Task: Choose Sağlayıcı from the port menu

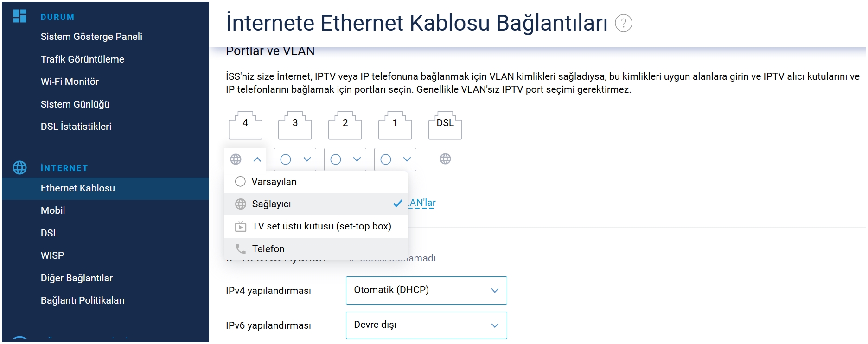Action: 316,204
